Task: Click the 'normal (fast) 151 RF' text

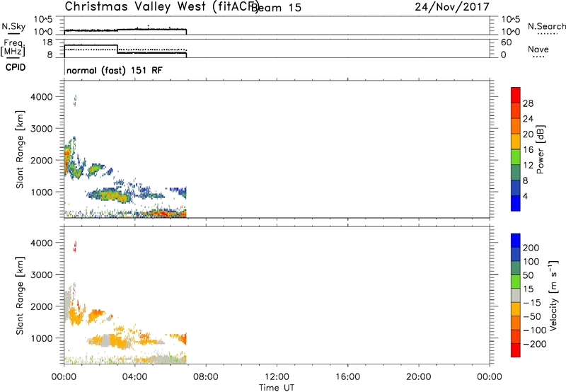Action: tap(115, 70)
